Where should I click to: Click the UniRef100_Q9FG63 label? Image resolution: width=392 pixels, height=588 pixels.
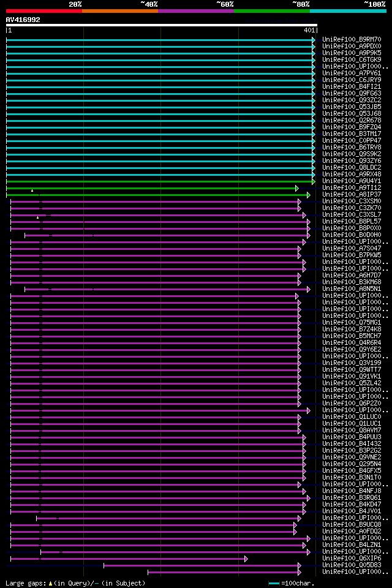(352, 93)
